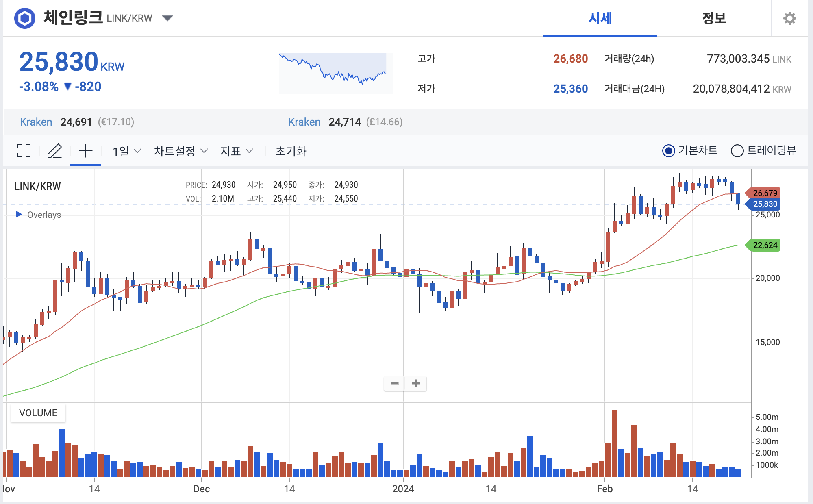Expand the 지표 indicators dropdown
This screenshot has width=813, height=504.
236,151
